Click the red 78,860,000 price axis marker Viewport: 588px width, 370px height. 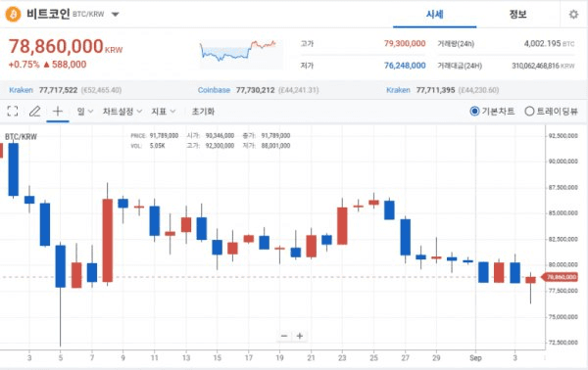560,277
